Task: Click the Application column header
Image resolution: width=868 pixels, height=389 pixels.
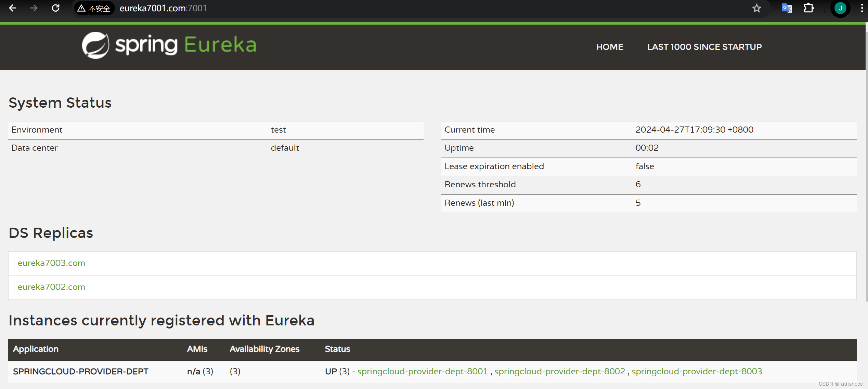Action: coord(36,349)
